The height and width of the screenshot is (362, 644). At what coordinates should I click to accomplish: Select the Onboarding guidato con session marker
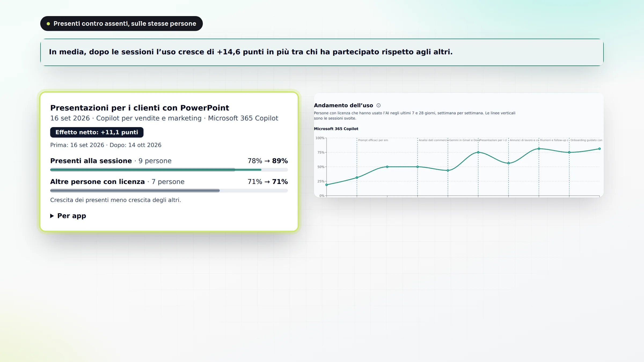point(586,140)
